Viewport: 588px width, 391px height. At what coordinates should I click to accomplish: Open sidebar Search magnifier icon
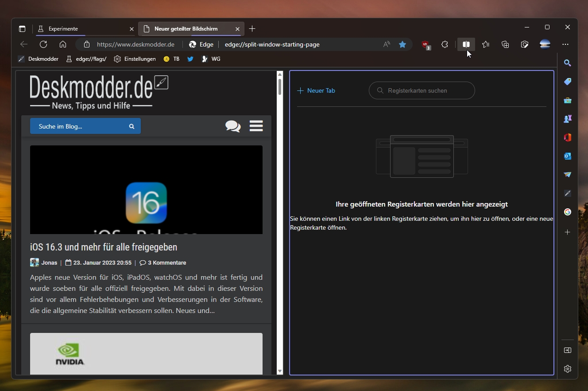[x=568, y=63]
